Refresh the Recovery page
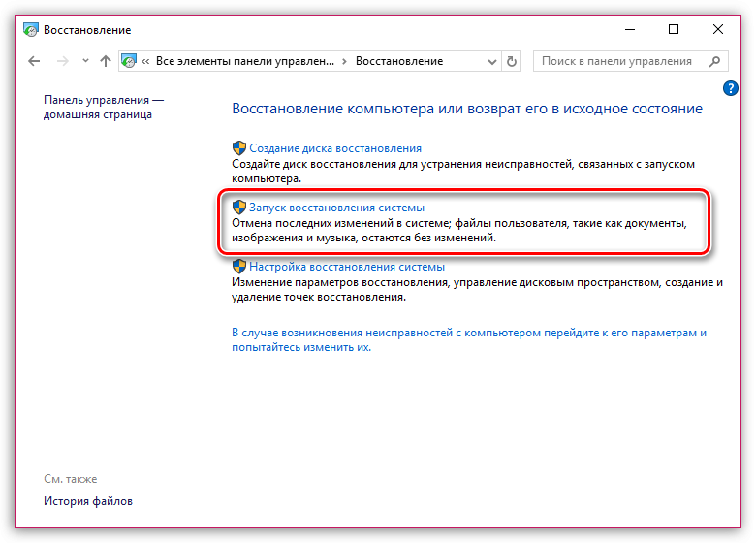The width and height of the screenshot is (756, 543). tap(512, 61)
